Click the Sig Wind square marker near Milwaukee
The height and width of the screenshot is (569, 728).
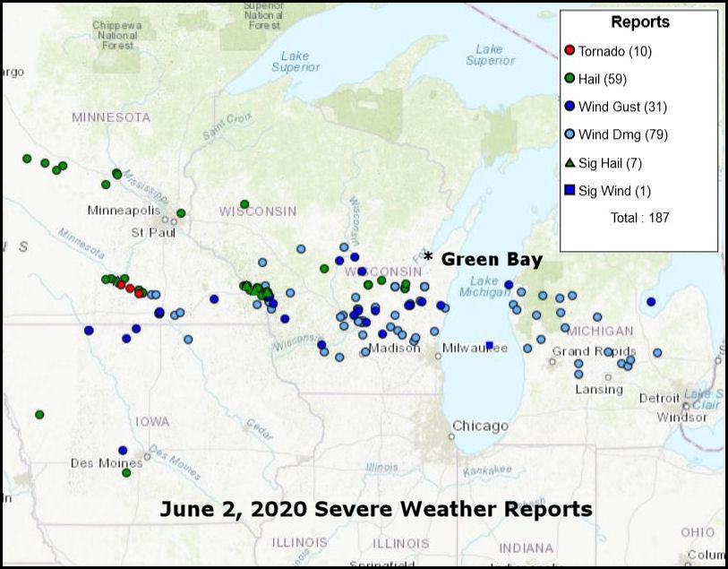[x=488, y=344]
